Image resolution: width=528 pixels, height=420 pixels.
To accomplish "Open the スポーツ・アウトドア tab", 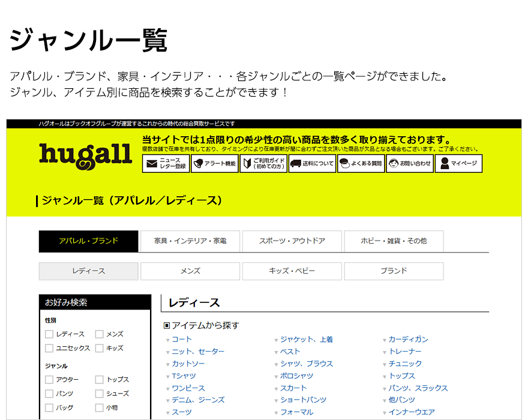I will click(292, 241).
